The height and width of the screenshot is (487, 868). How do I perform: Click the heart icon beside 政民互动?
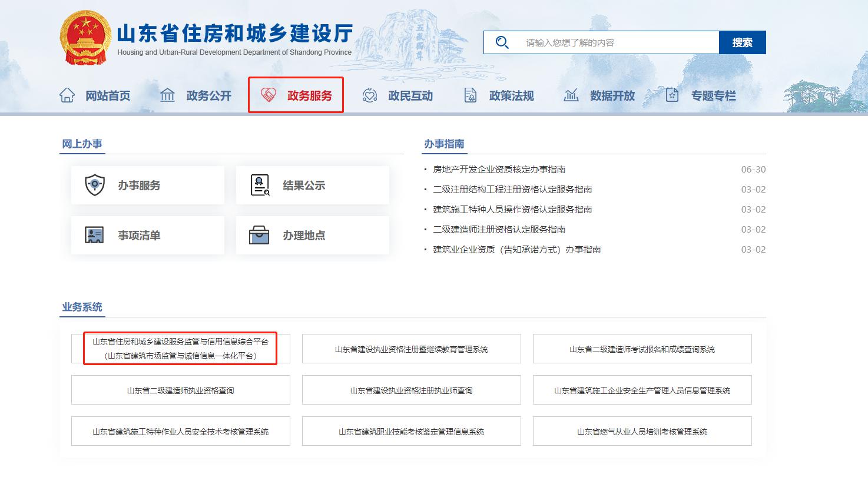pos(370,95)
